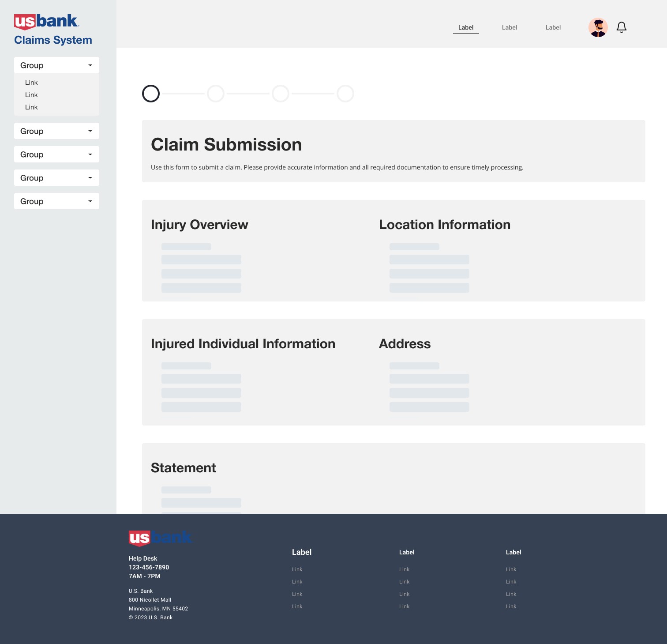Click first placeholder field under Location Information
Screen dimensions: 667x644
(x=414, y=247)
